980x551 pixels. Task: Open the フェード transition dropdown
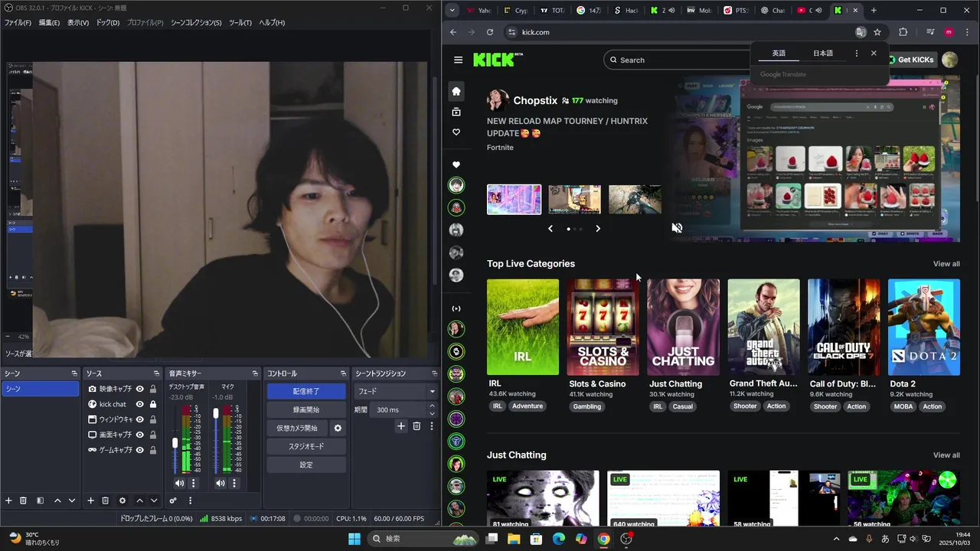[x=396, y=391]
